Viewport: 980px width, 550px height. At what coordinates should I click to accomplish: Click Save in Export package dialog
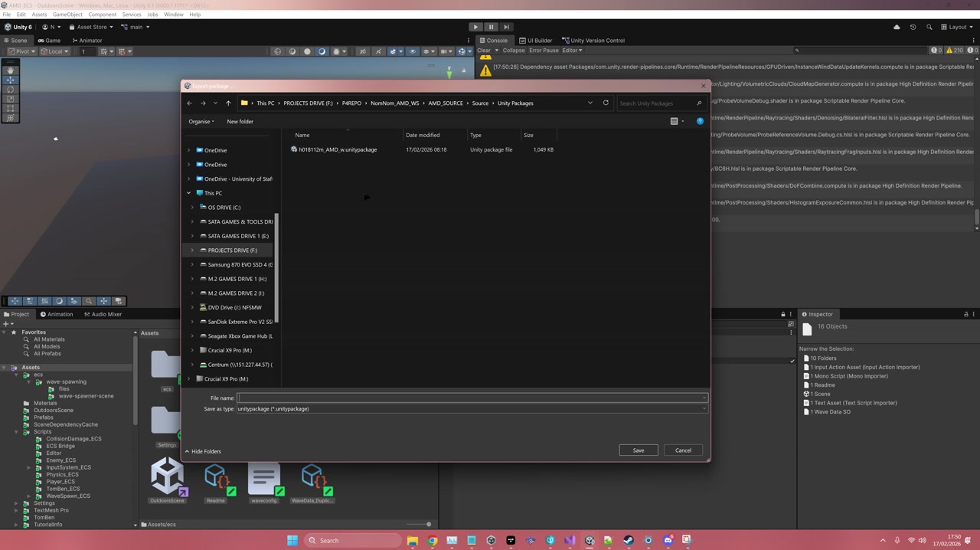638,450
